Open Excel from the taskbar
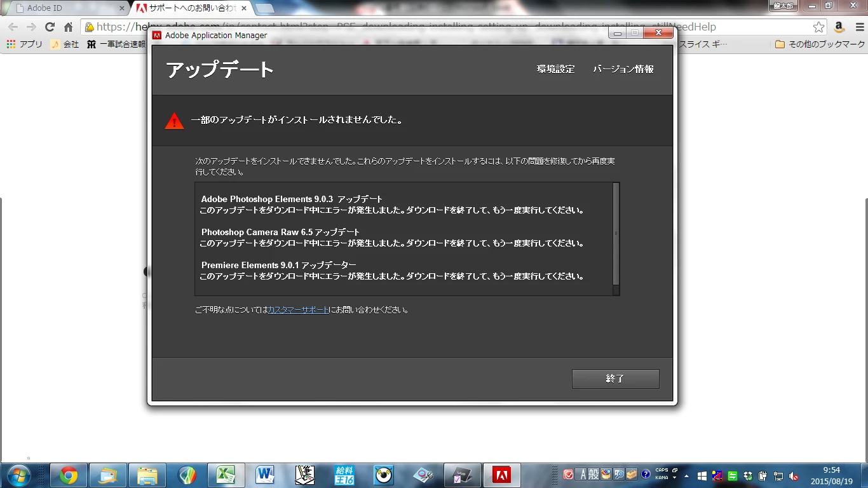868x488 pixels. [x=226, y=475]
